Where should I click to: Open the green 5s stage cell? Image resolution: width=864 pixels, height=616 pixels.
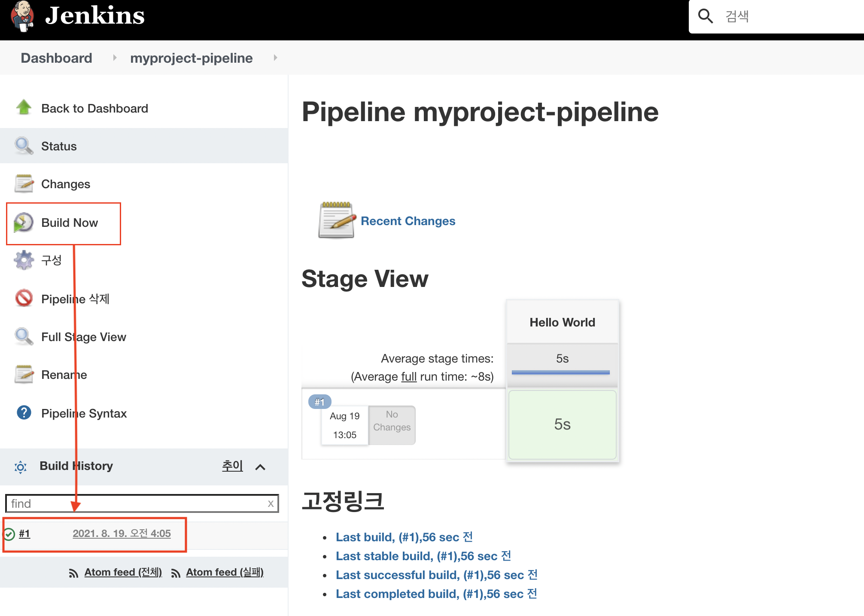(x=562, y=424)
